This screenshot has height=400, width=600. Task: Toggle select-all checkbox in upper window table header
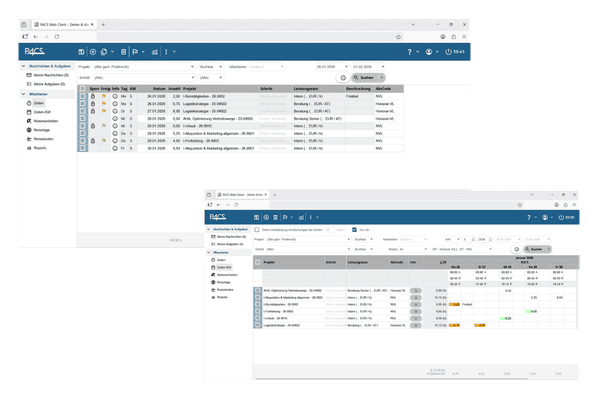[x=82, y=88]
